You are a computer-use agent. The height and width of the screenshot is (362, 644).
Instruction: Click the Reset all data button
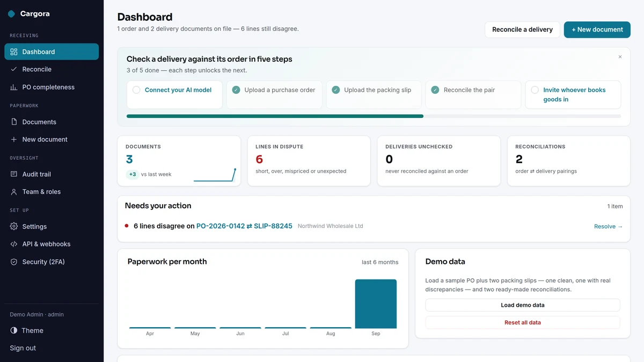[523, 322]
